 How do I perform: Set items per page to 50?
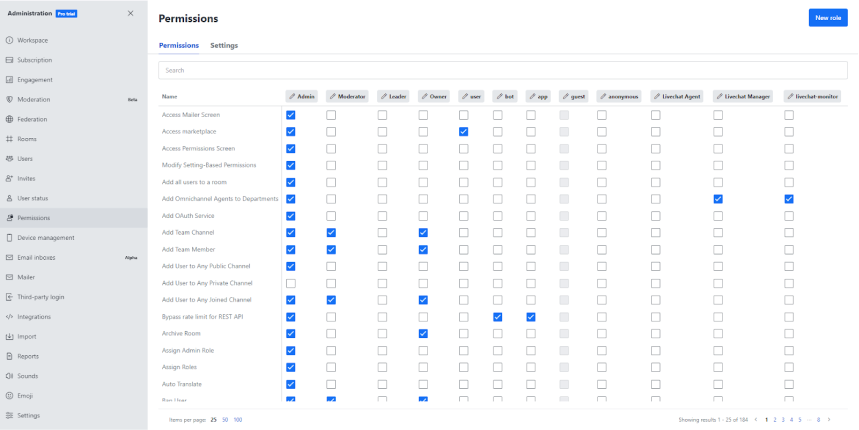coord(225,419)
